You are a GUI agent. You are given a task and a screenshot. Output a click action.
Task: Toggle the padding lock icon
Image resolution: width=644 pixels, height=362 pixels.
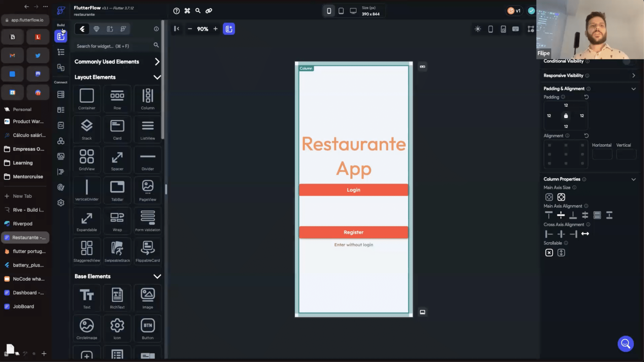click(566, 116)
